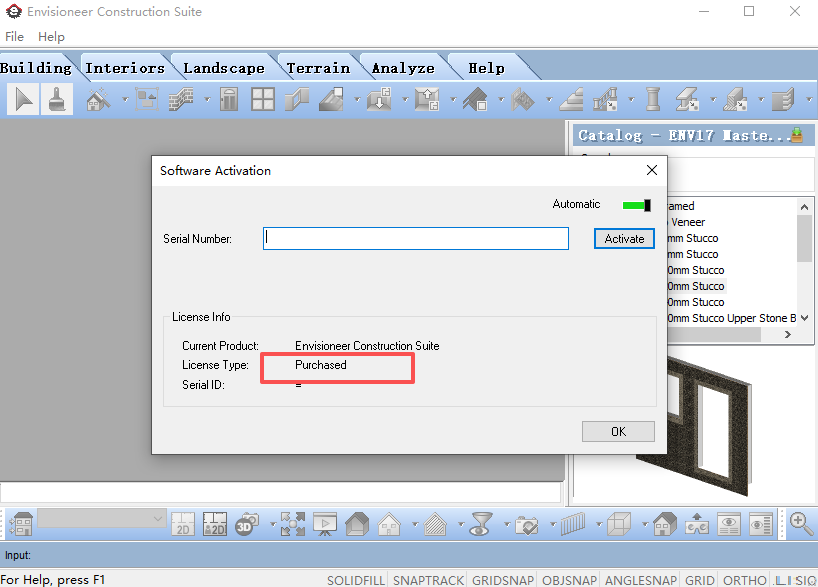Image resolution: width=818 pixels, height=587 pixels.
Task: Click the catalog download icon in the header
Action: tap(797, 135)
